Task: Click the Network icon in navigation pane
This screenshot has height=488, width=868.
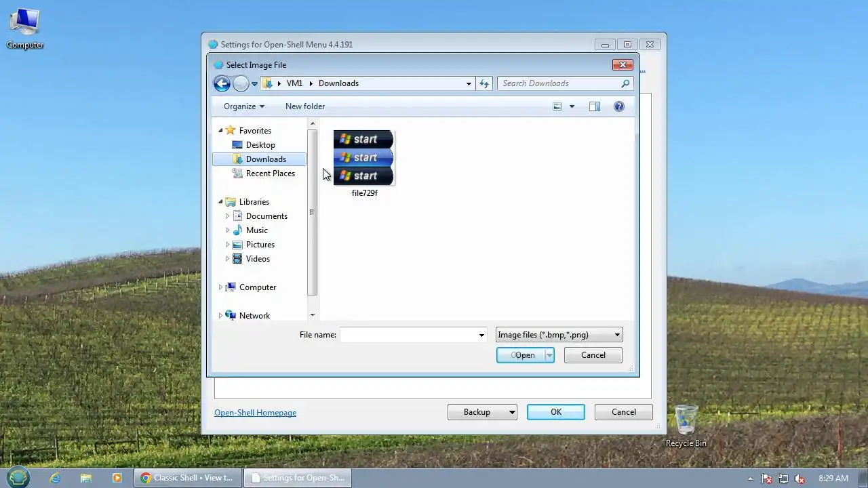Action: 231,316
